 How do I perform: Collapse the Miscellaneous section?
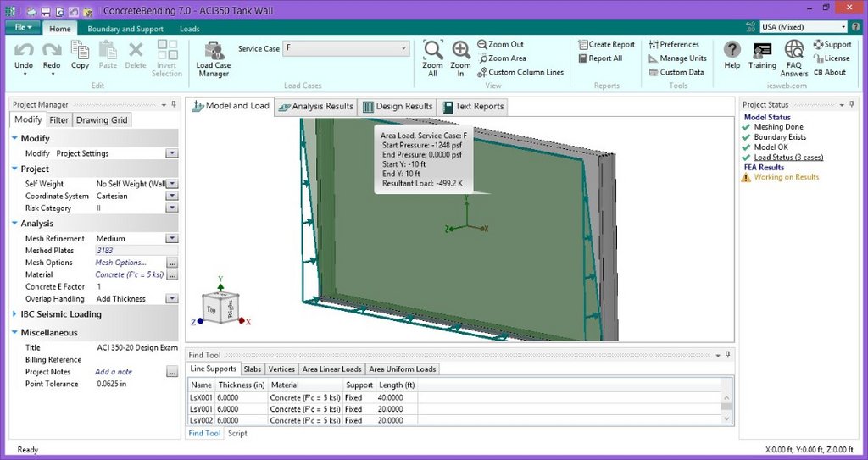click(x=15, y=332)
